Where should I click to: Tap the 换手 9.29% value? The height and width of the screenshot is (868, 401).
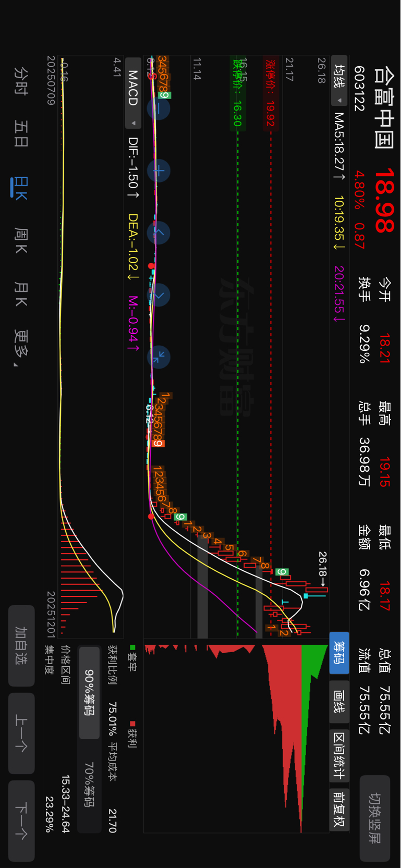click(x=364, y=344)
